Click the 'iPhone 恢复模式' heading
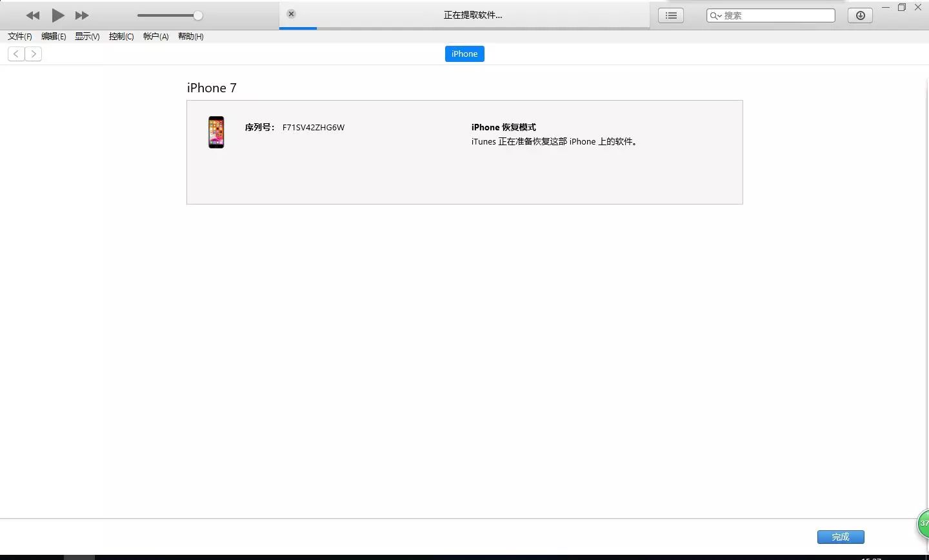This screenshot has width=929, height=560. (503, 128)
